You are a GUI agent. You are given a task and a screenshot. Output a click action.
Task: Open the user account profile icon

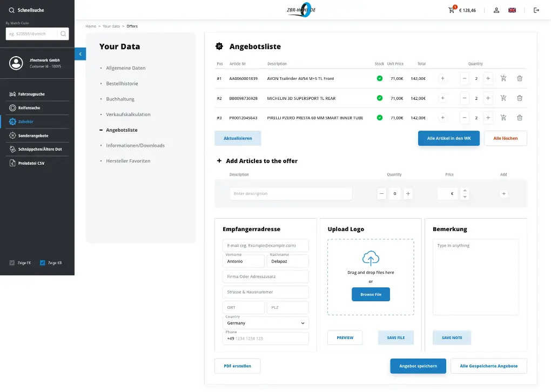496,10
